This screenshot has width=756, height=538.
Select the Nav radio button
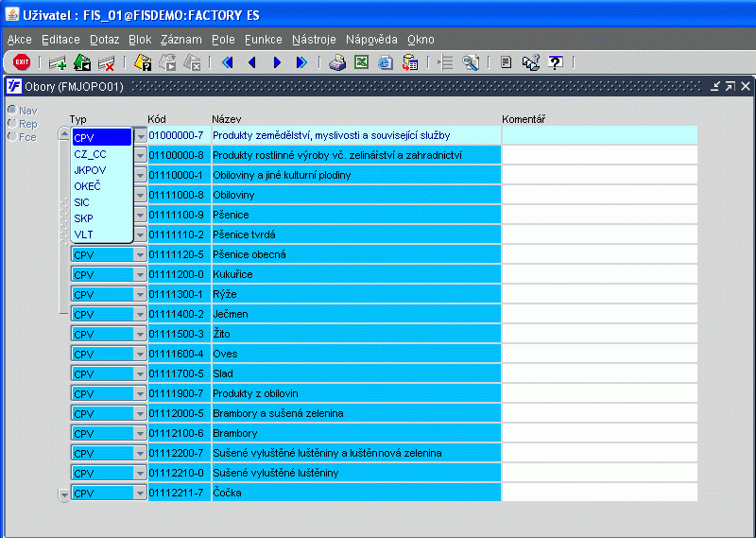11,111
